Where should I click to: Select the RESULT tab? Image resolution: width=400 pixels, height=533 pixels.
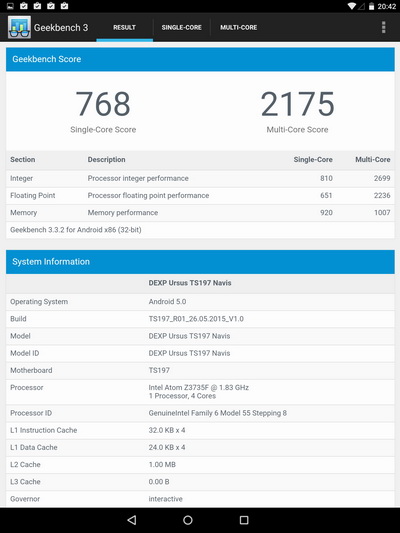124,28
